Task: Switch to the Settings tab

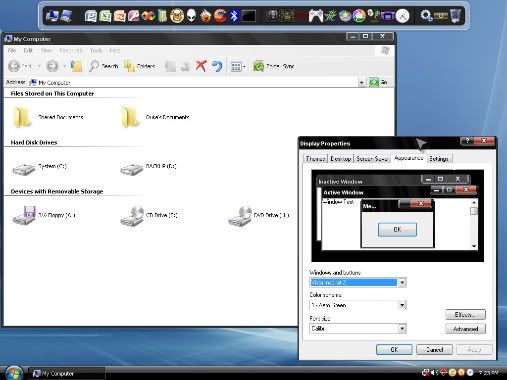Action: [x=439, y=159]
